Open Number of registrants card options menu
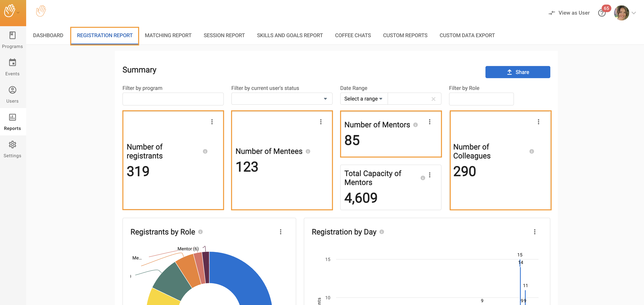Screen dimensions: 644x305 (212, 122)
